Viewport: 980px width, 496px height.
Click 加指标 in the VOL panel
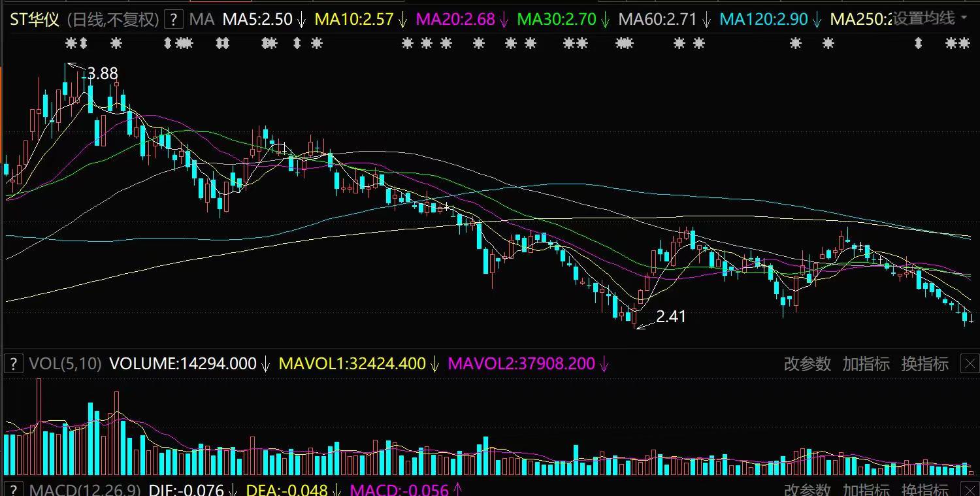click(x=866, y=364)
